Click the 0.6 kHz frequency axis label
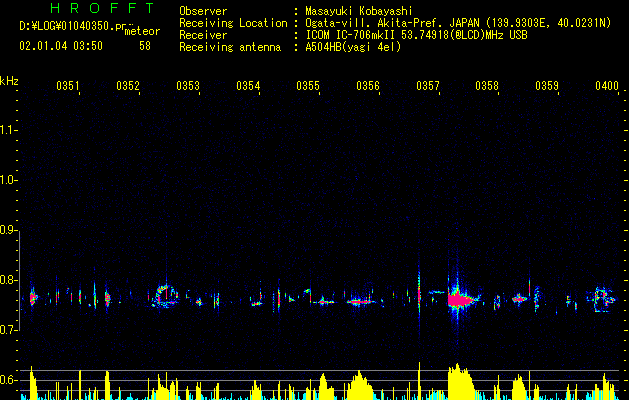The width and height of the screenshot is (629, 400). tap(9, 380)
